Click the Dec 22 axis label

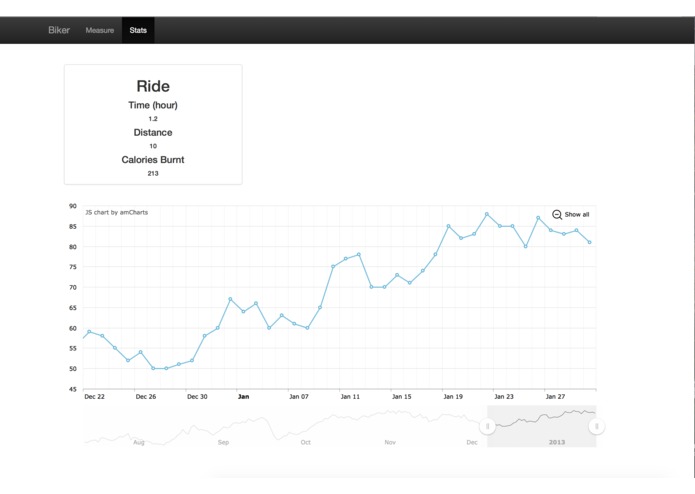point(94,397)
